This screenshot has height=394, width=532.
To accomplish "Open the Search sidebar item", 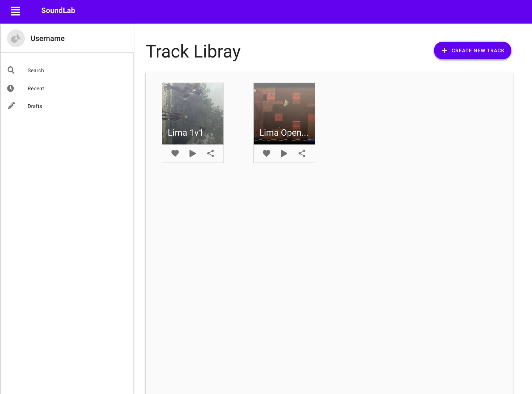I will click(x=67, y=70).
